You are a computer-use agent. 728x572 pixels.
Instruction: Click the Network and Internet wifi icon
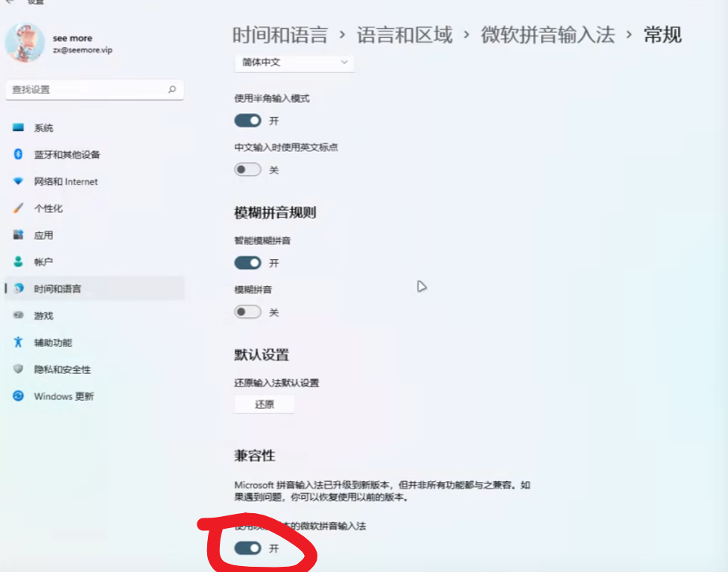pos(18,181)
